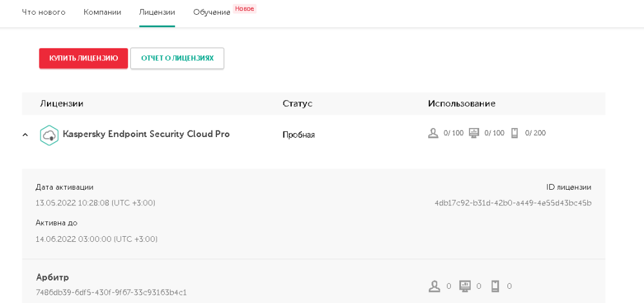Click the Новое badge next to Обучение
Screen dimensions: 644x303
click(245, 9)
